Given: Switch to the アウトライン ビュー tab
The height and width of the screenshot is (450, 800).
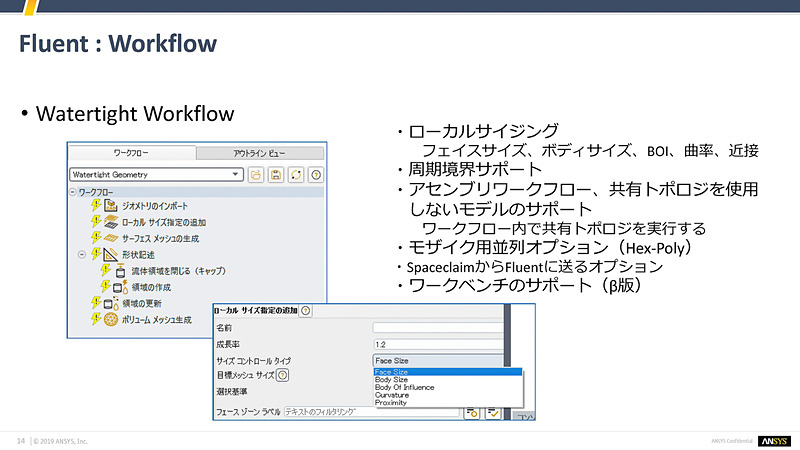Looking at the screenshot, I should tap(260, 153).
